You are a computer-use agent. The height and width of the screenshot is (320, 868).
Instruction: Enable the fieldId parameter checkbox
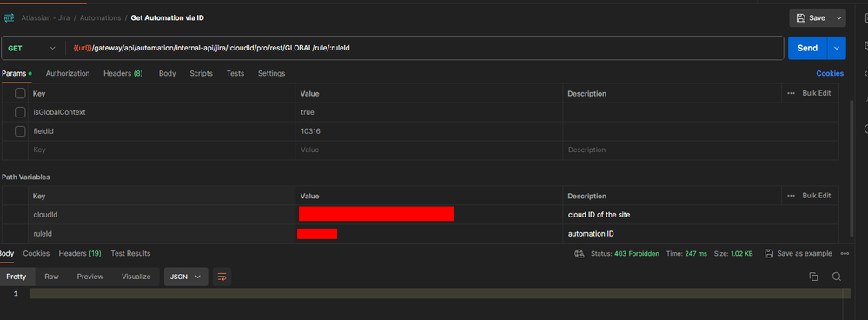(x=20, y=131)
